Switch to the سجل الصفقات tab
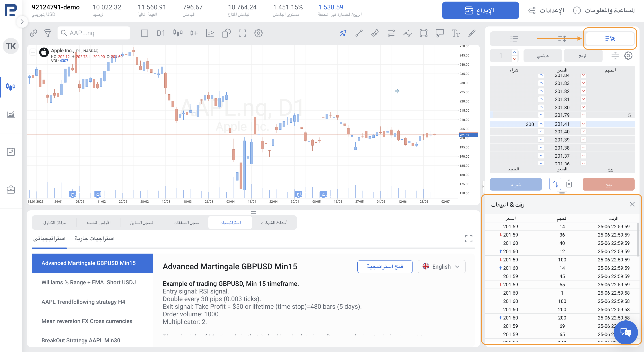 click(x=186, y=223)
